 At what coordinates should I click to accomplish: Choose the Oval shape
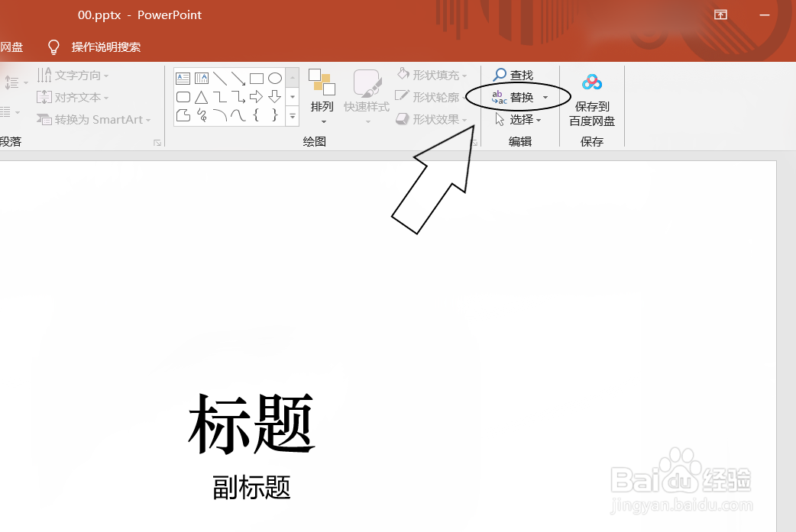pos(275,78)
